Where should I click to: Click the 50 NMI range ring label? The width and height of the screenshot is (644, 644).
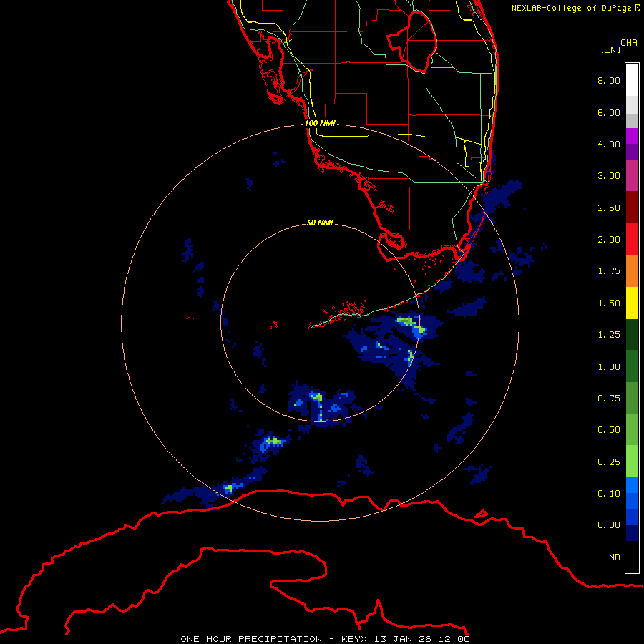coord(320,223)
